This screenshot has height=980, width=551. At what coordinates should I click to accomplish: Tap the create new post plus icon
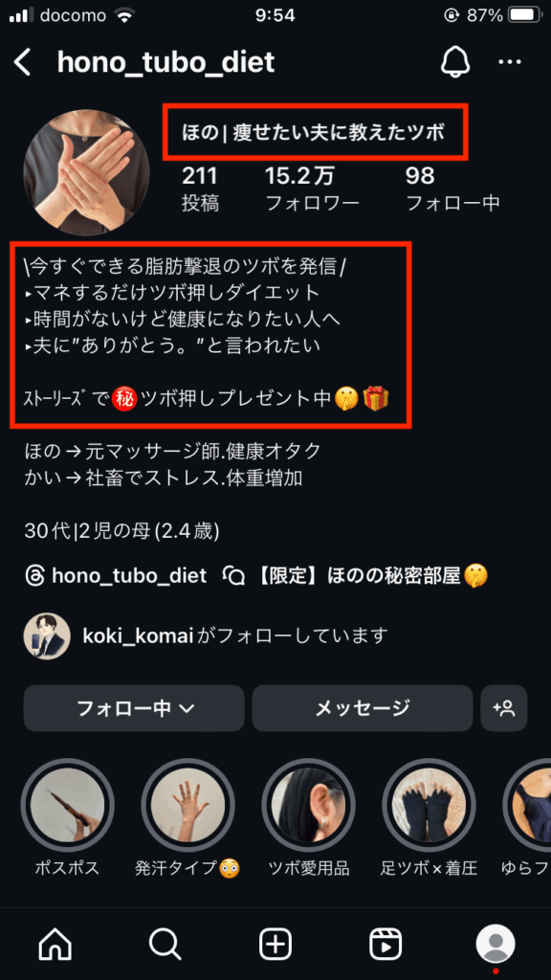pos(275,943)
